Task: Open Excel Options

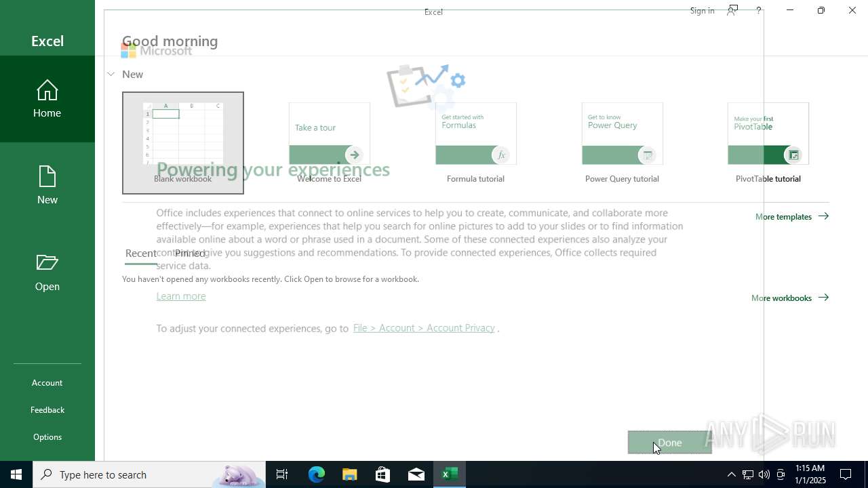Action: 47,437
